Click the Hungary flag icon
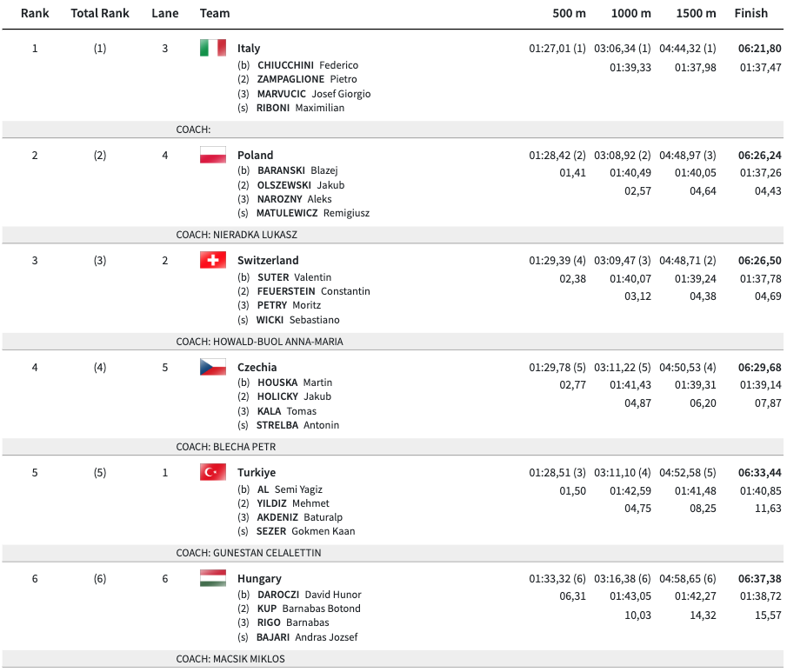This screenshot has height=672, width=787. click(212, 578)
